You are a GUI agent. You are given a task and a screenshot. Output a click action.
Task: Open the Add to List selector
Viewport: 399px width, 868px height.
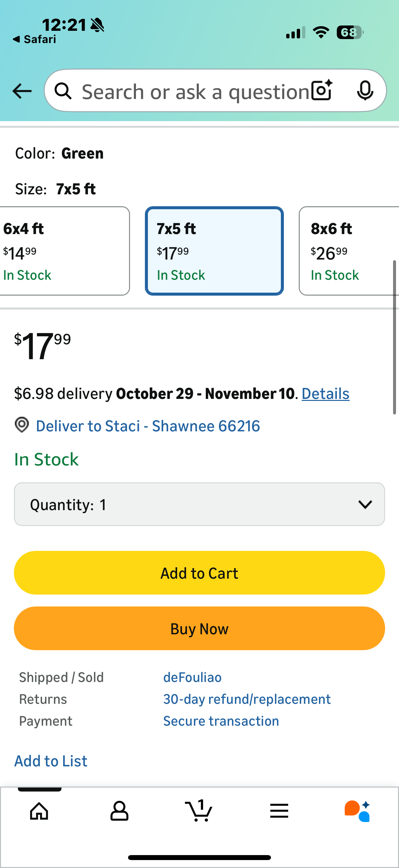point(51,761)
